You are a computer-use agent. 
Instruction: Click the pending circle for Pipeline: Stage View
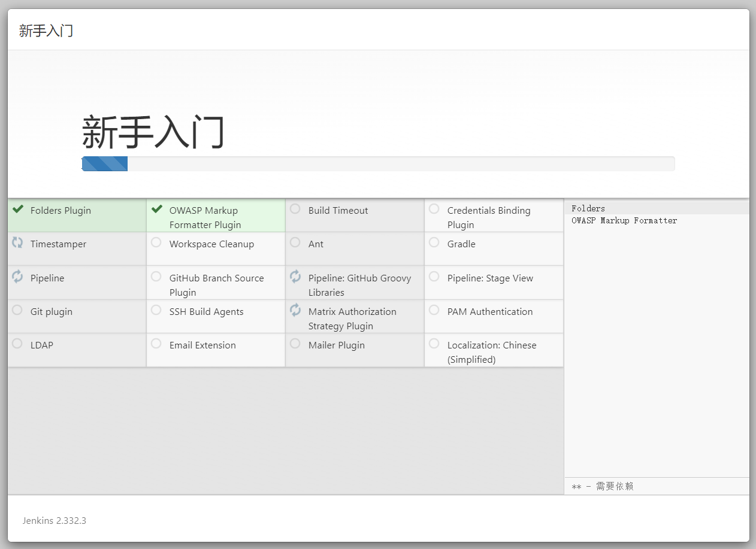[x=434, y=277]
